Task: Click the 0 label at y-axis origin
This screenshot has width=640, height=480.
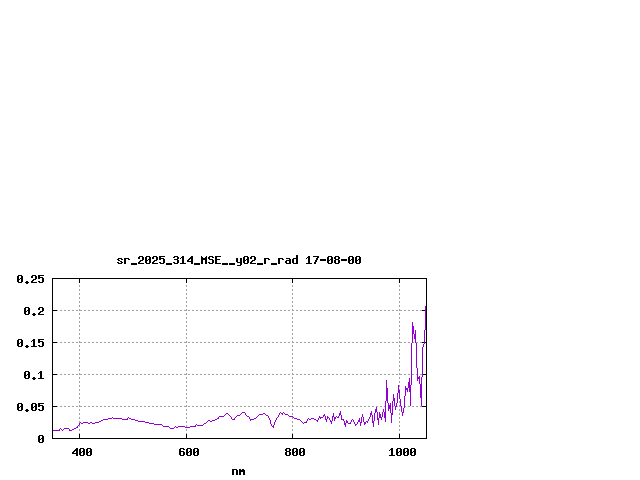Action: tap(41, 439)
